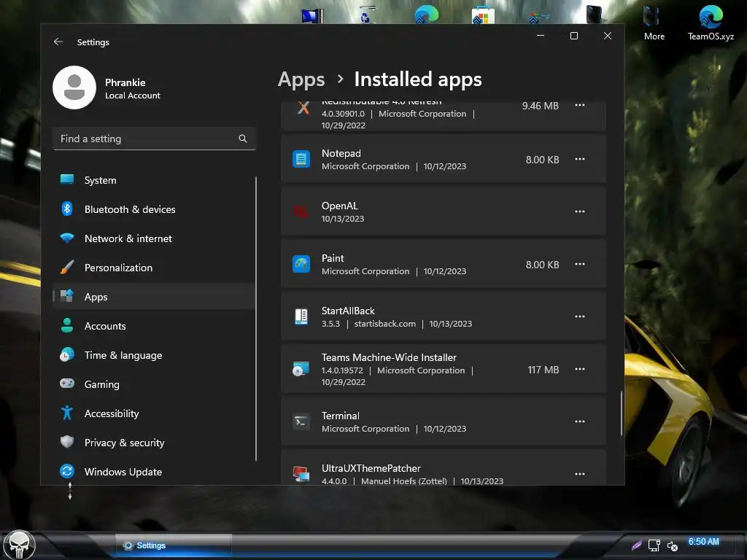Click the Phrankie user avatar
The height and width of the screenshot is (560, 747).
click(74, 87)
